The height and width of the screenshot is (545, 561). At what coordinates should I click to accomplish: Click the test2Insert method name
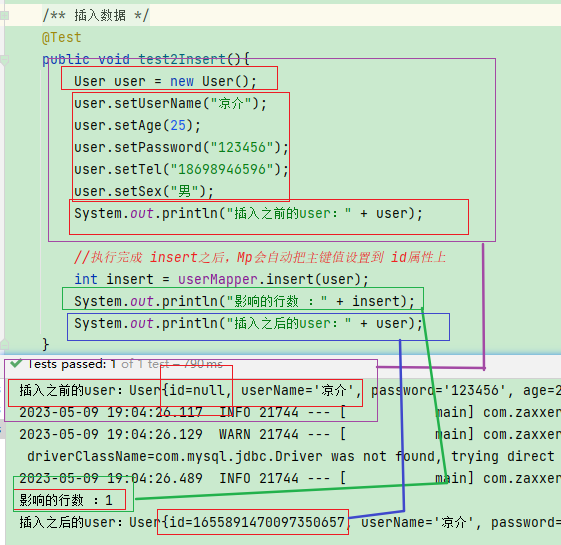pyautogui.click(x=182, y=59)
